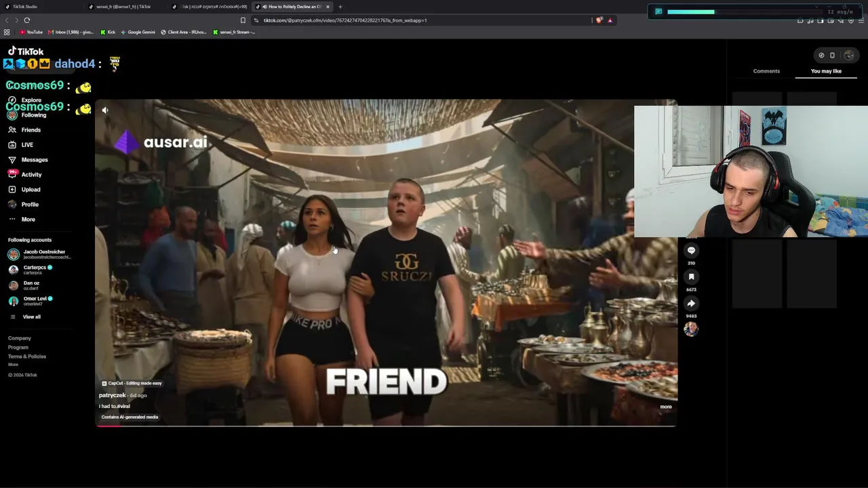Screen dimensions: 868x488
Task: Expand the video description with more
Action: [x=666, y=407]
